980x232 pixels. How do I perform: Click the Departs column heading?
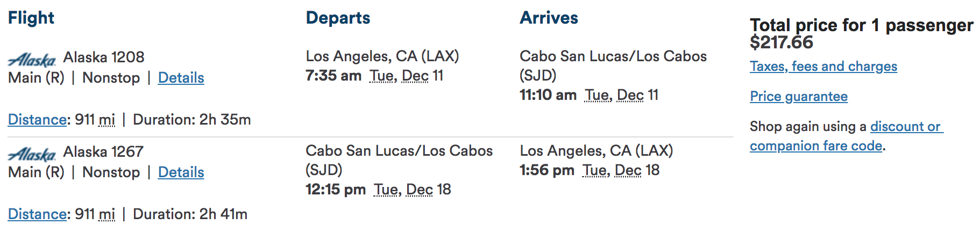click(x=338, y=18)
